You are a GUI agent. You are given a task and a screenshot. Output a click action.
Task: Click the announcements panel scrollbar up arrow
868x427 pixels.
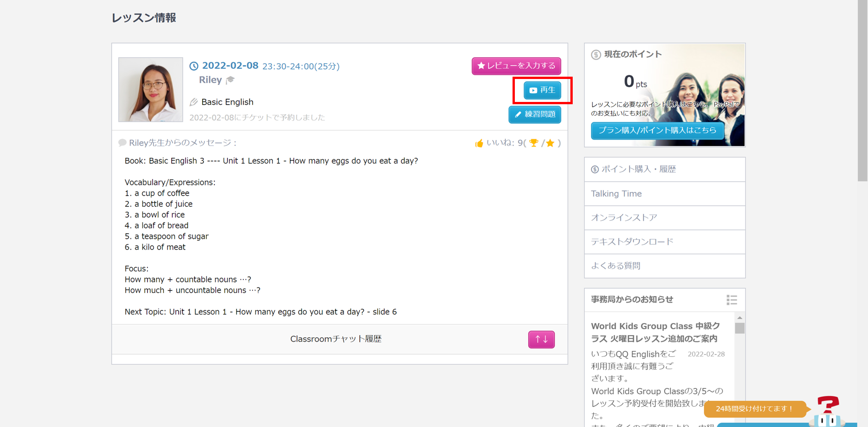point(739,318)
